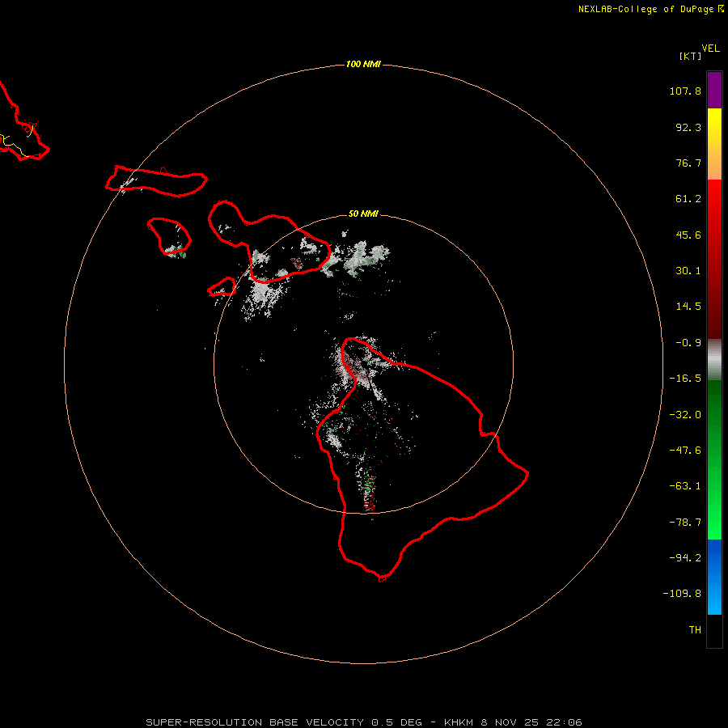The height and width of the screenshot is (728, 728).
Task: Select the 14.5 legend value
Action: tap(688, 307)
